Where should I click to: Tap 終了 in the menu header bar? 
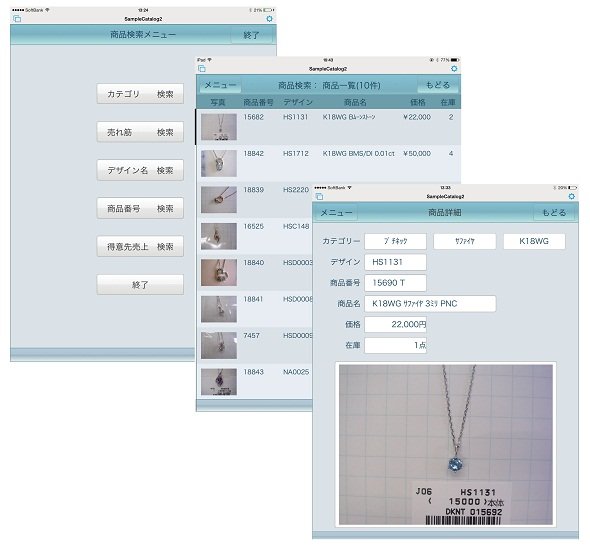click(x=251, y=35)
